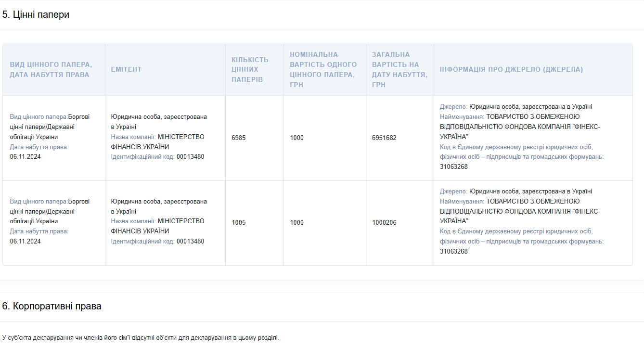This screenshot has width=644, height=345.
Task: Click the text about no objects to declare
Action: (141, 338)
